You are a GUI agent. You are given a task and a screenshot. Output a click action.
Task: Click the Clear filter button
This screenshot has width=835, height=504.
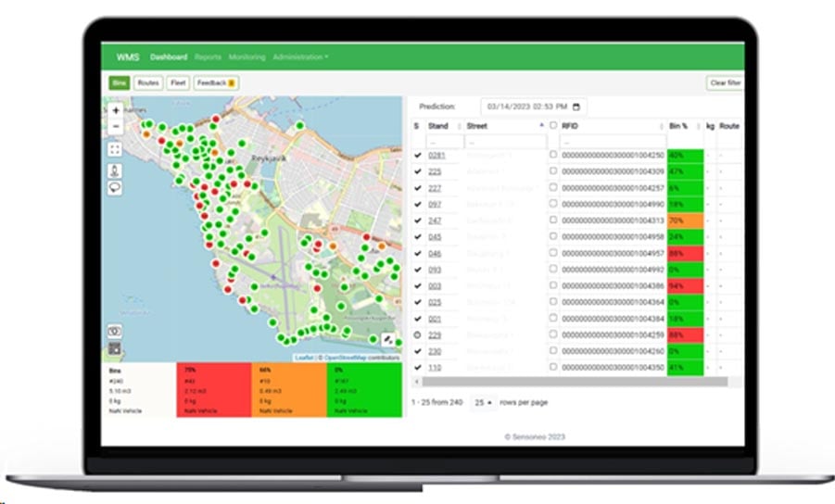click(x=724, y=83)
